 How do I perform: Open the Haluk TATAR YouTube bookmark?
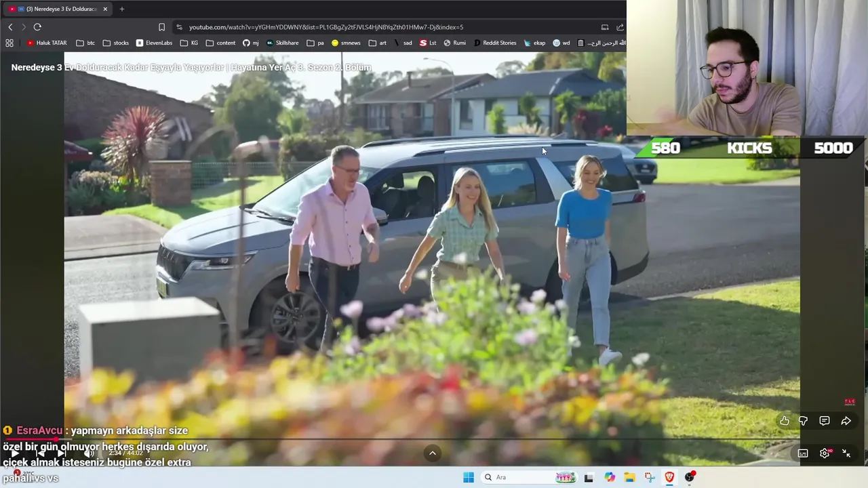tap(47, 43)
